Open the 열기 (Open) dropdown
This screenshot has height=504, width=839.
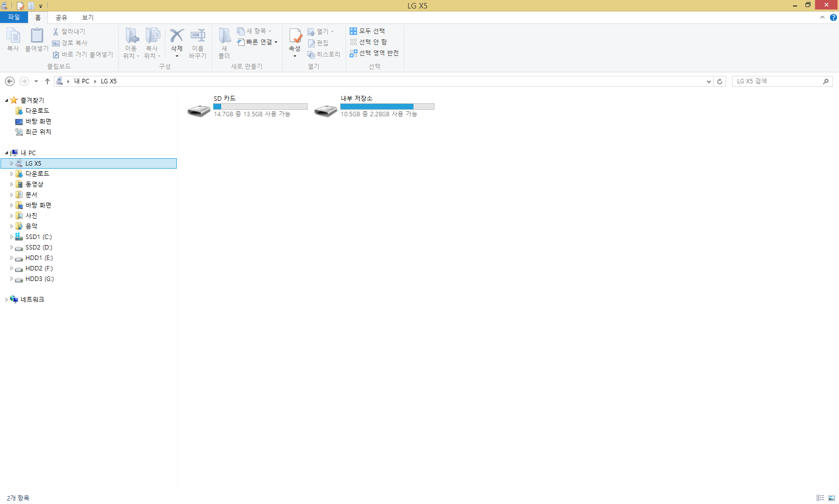pos(320,31)
